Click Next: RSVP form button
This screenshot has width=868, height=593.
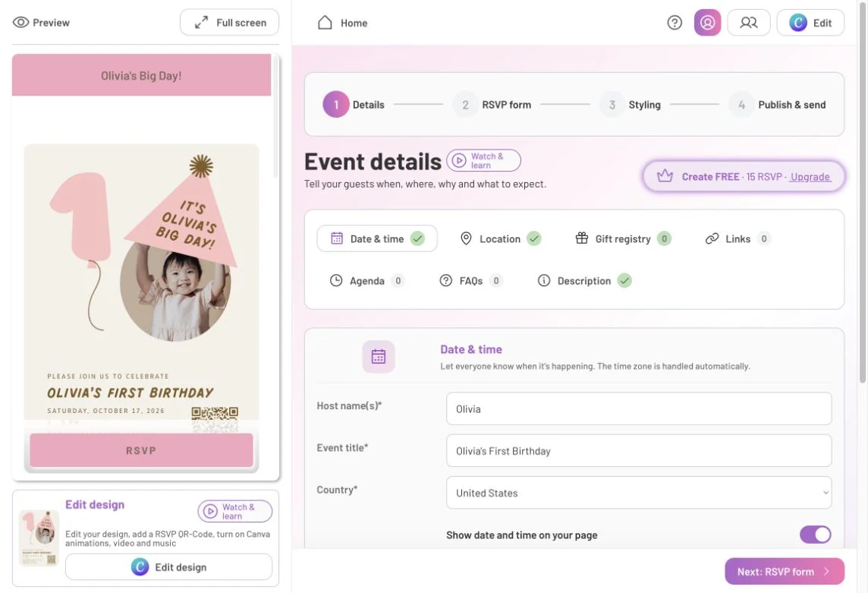click(785, 571)
